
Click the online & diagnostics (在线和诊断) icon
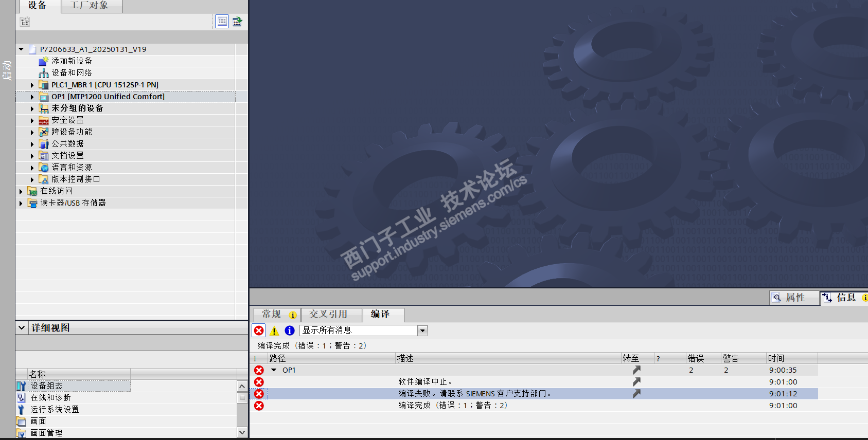(x=21, y=397)
